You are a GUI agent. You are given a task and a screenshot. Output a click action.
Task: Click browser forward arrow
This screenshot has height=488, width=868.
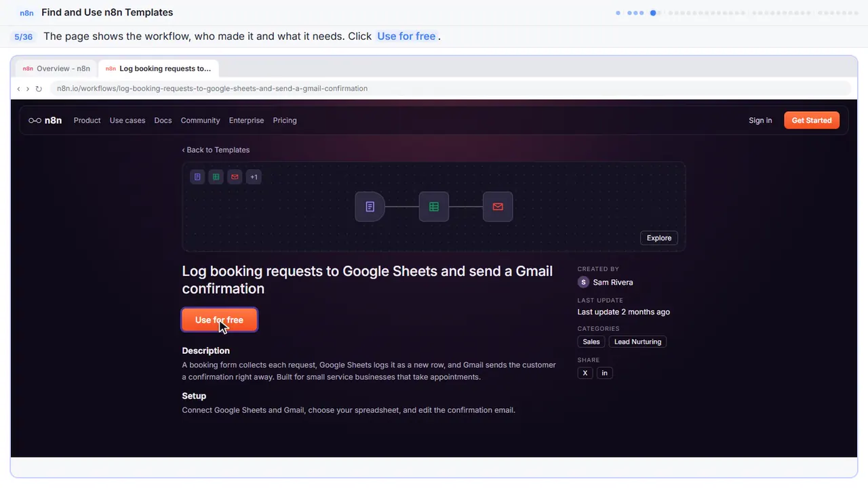[x=27, y=88]
